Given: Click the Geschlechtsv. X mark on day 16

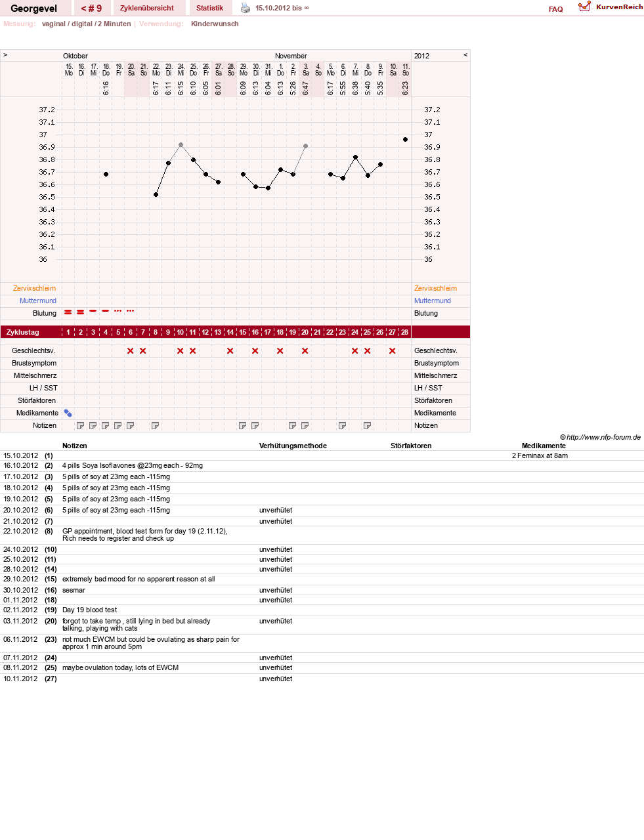Looking at the screenshot, I should pos(255,350).
